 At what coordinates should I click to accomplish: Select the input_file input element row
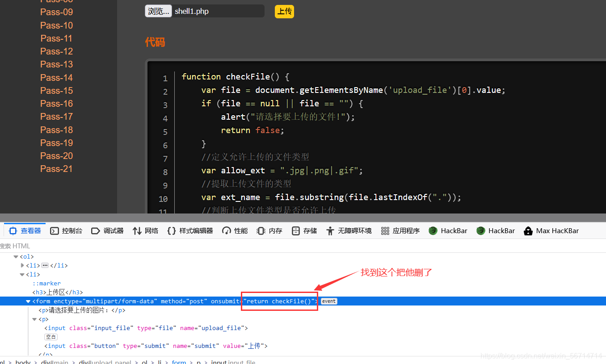tap(146, 328)
